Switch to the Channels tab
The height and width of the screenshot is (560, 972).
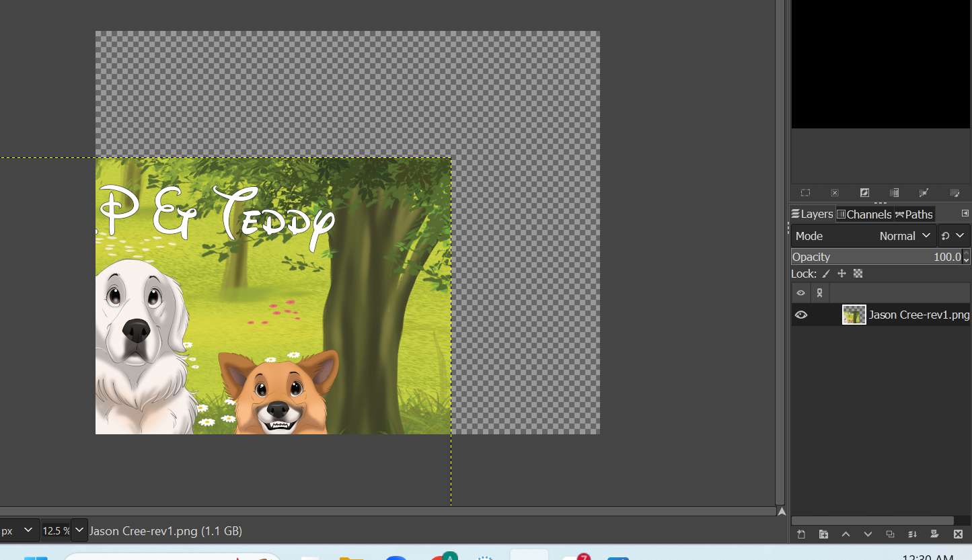tap(864, 214)
